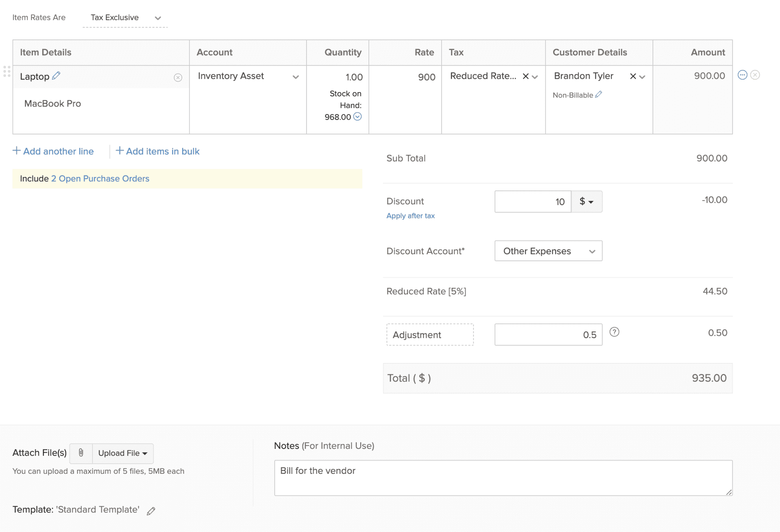Edit the Non-Billable status pencil icon
The image size is (780, 532).
pos(599,94)
